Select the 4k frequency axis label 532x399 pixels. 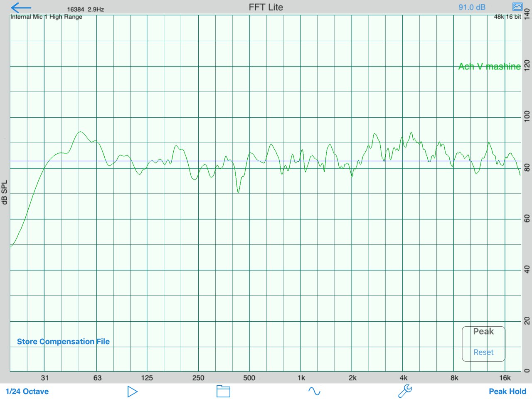coord(404,378)
